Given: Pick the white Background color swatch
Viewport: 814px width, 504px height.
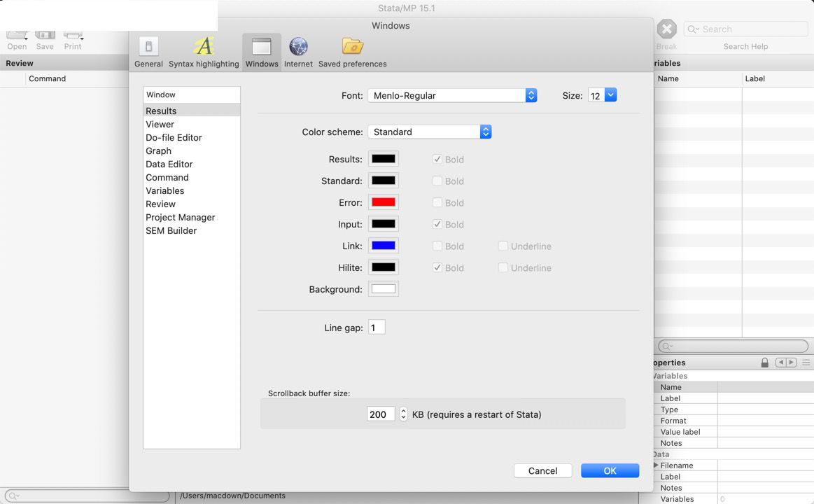Looking at the screenshot, I should [383, 289].
